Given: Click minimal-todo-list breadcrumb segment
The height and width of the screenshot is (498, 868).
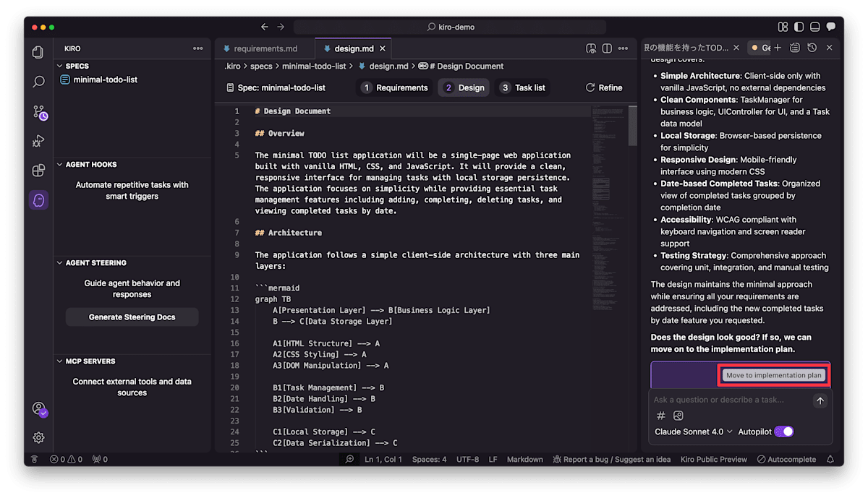Looking at the screenshot, I should [x=314, y=66].
